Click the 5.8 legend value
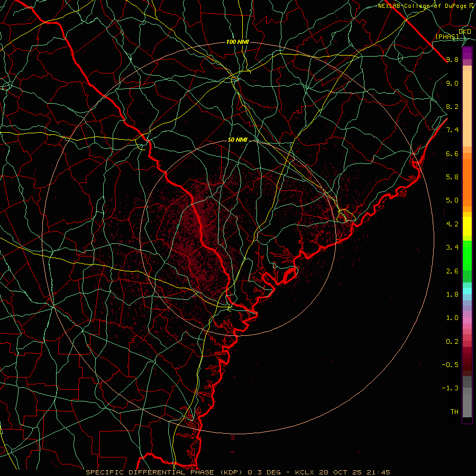The width and height of the screenshot is (476, 476). tap(452, 177)
